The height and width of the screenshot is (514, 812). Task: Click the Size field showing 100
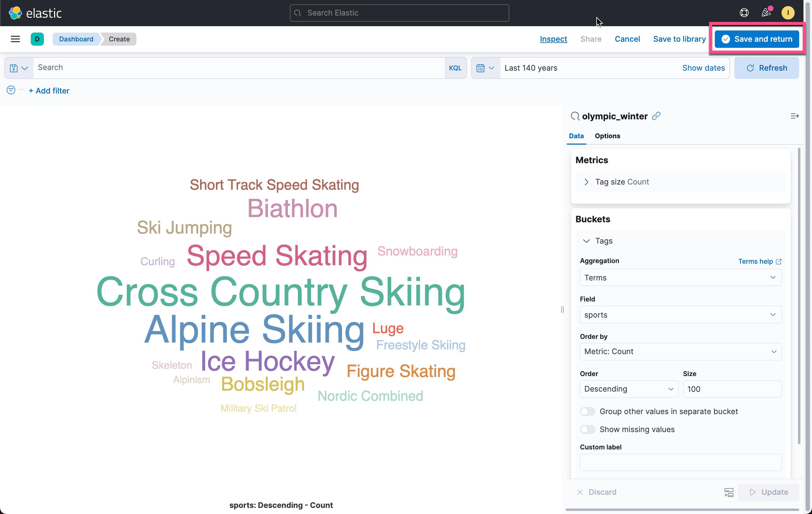click(x=732, y=389)
